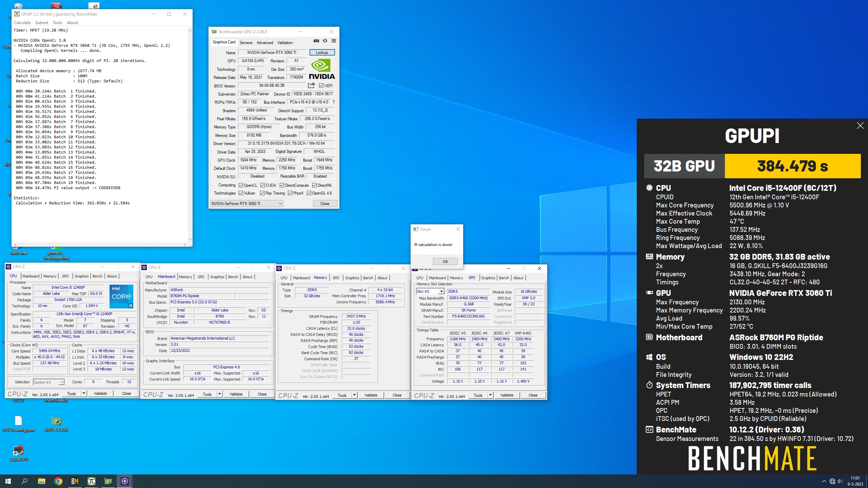Image resolution: width=868 pixels, height=488 pixels.
Task: Click the network tray icon
Action: (832, 481)
